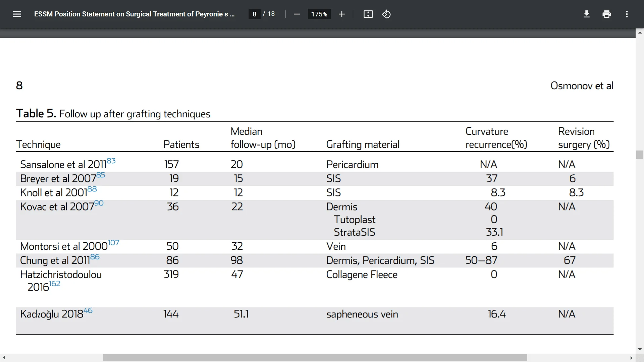Click the horizontal scrollbar thumb
This screenshot has height=362, width=644.
tap(315, 358)
